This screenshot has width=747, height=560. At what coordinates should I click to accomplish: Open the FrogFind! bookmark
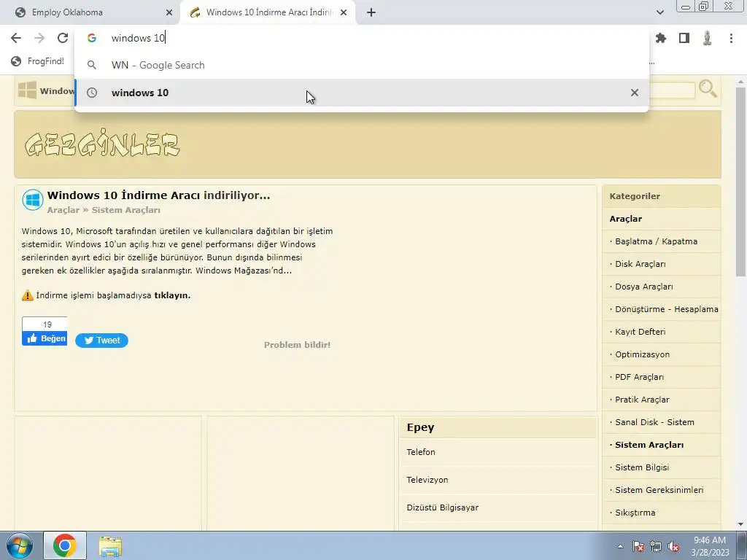pyautogui.click(x=38, y=61)
